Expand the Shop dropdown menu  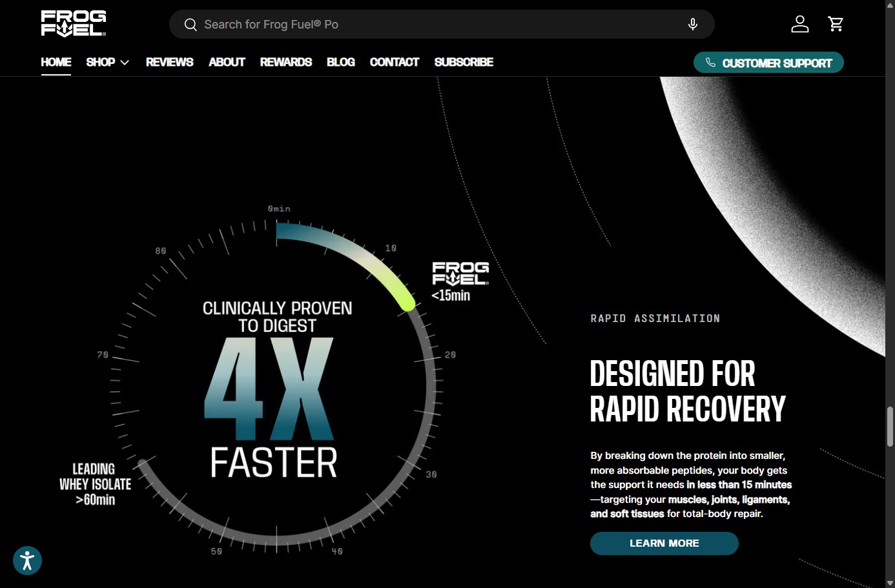[107, 63]
